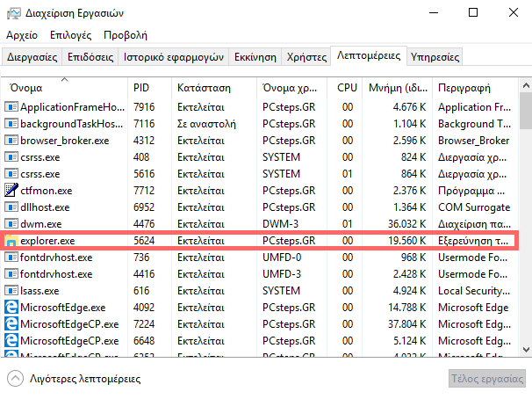Click the scrollbar down arrow
The height and width of the screenshot is (399, 532).
[526, 350]
